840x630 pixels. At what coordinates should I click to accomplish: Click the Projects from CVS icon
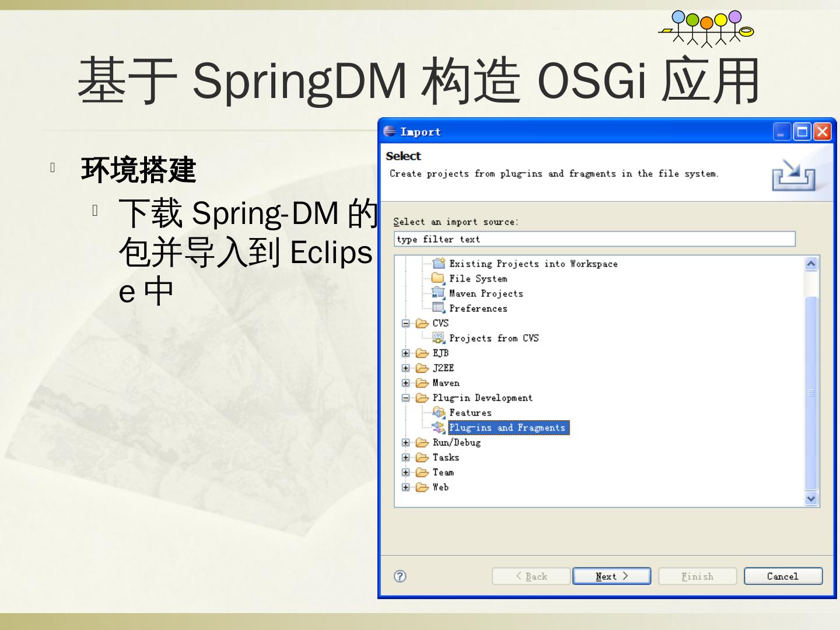point(439,338)
